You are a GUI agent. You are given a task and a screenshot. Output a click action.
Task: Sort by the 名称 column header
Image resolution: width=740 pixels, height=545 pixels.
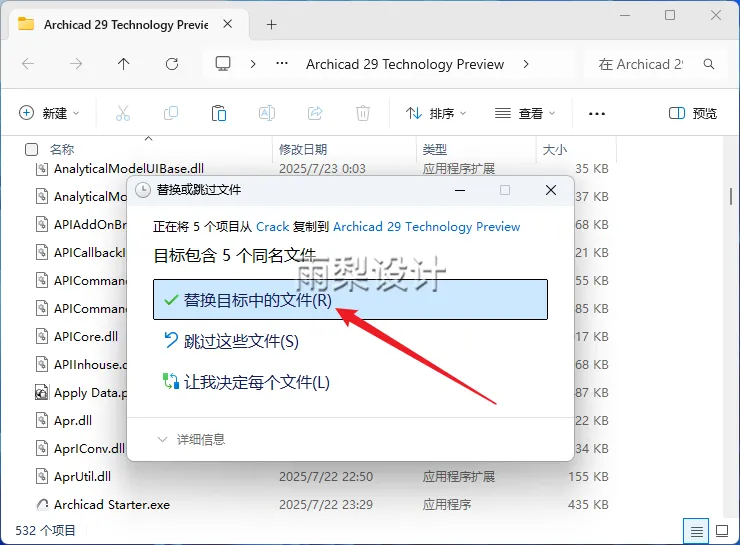coord(62,150)
